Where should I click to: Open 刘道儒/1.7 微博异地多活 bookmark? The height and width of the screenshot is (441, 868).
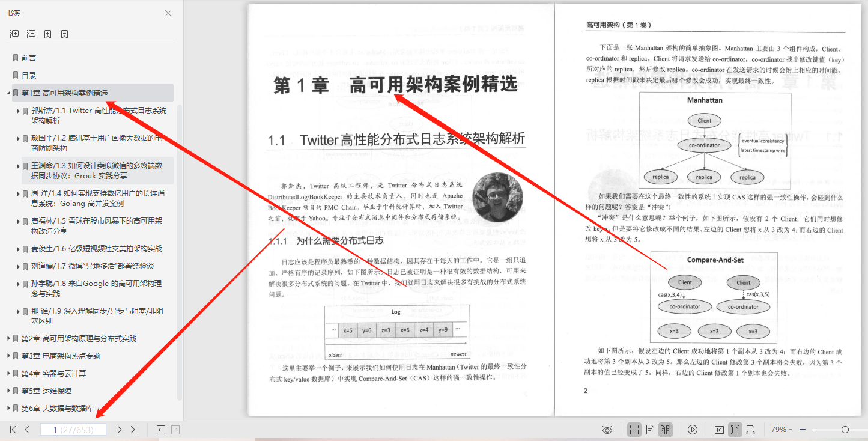[x=93, y=266]
